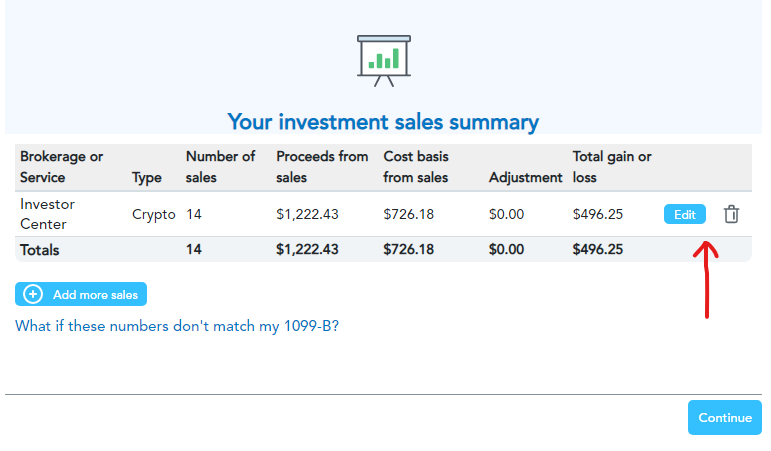Image resolution: width=771 pixels, height=451 pixels.
Task: Click the $0.00 adjustment in Investor Center row
Action: click(x=507, y=214)
